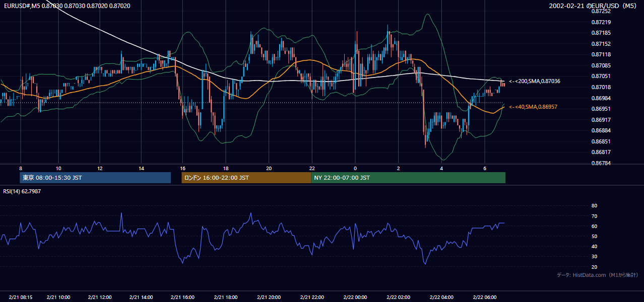Click hour marker 14 under price chart
This screenshot has width=644, height=302.
141,168
